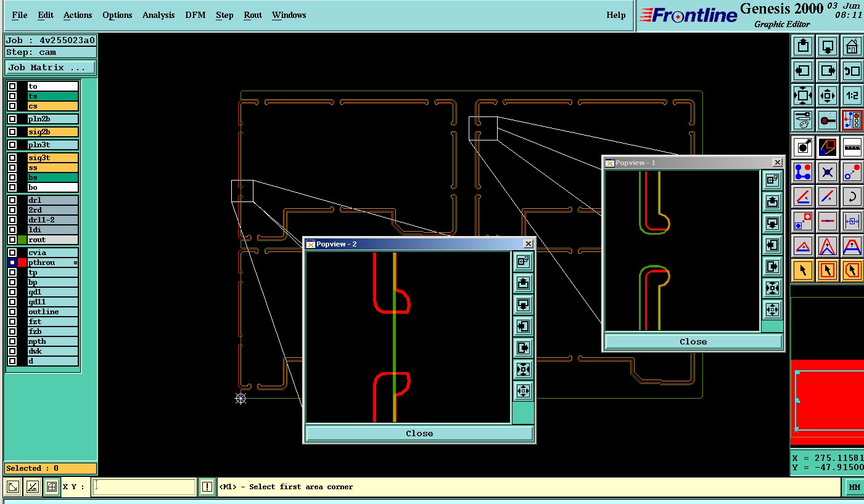Viewport: 864px width, 504px height.
Task: Click the pan right view icon
Action: (x=827, y=71)
